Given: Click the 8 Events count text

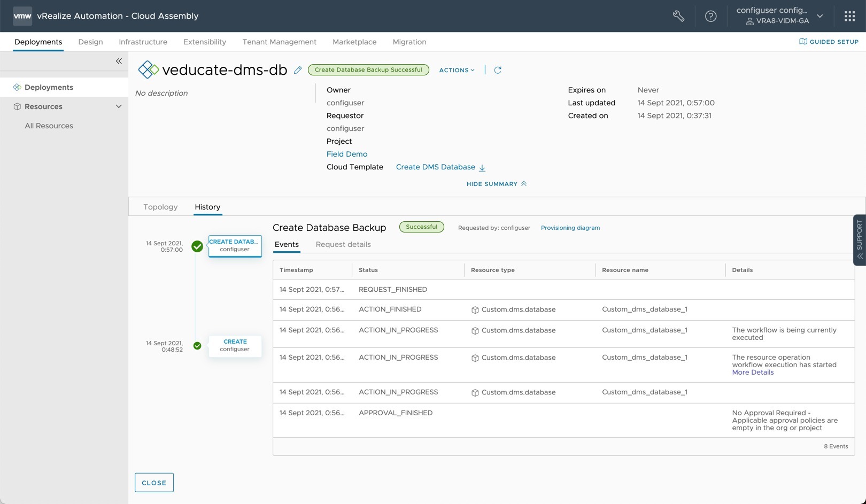Looking at the screenshot, I should 836,446.
